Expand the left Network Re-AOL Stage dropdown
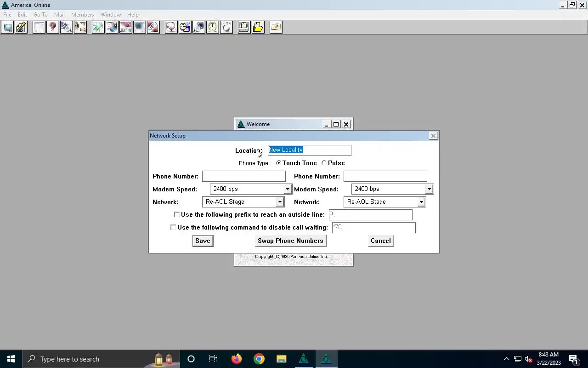Screen dimensions: 588x368 [x=280, y=202]
